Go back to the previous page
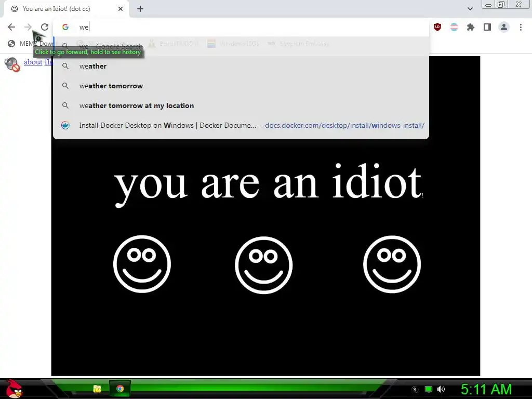Viewport: 532px width, 399px height. point(11,27)
